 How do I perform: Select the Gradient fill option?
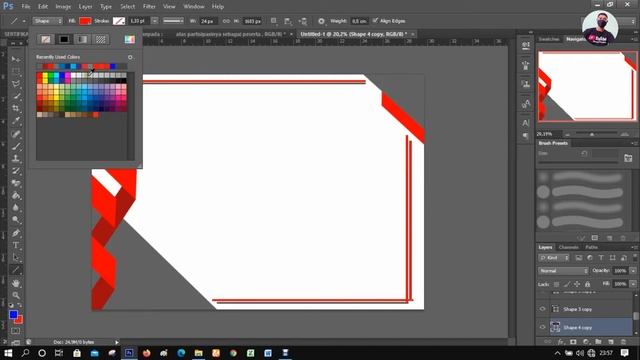[x=82, y=39]
